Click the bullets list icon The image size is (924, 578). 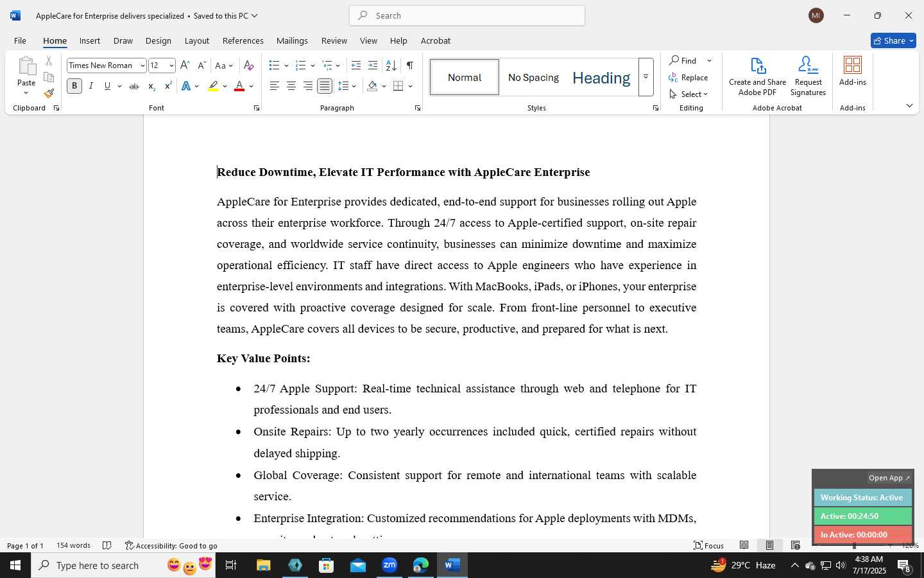(x=275, y=66)
